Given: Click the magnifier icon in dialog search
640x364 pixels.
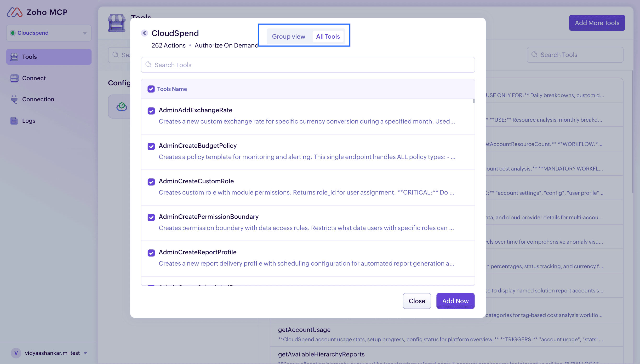Looking at the screenshot, I should [148, 64].
